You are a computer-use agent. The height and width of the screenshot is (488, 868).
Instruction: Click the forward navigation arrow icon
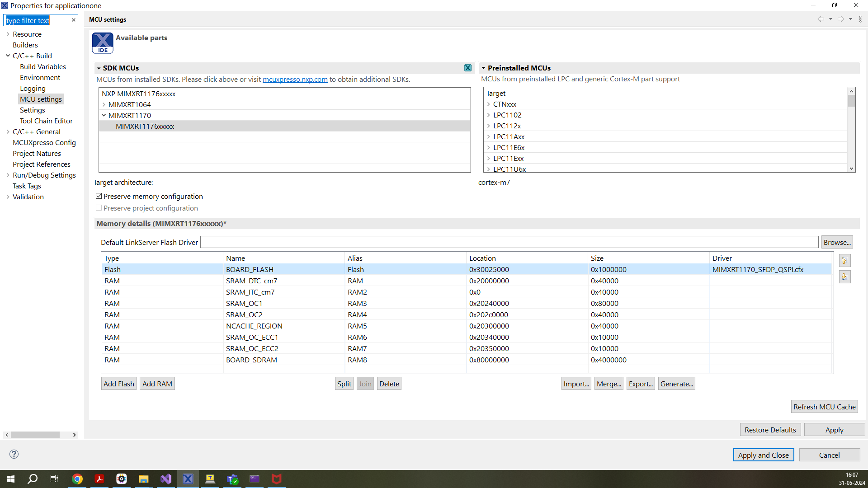840,19
